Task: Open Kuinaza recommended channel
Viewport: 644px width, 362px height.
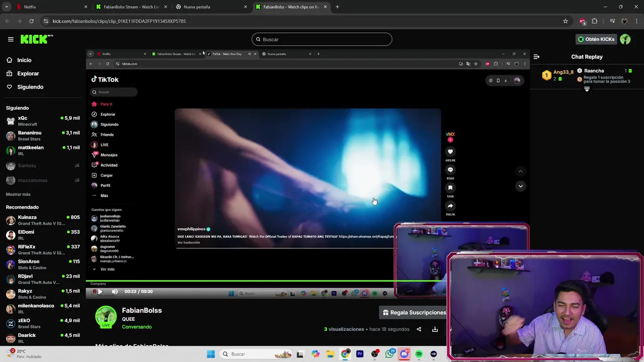Action: (43, 220)
